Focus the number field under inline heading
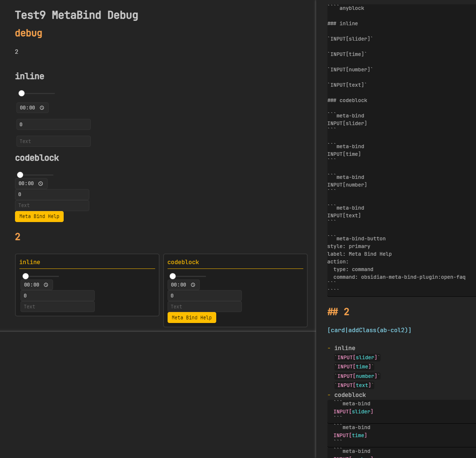This screenshot has width=476, height=458. 53,124
